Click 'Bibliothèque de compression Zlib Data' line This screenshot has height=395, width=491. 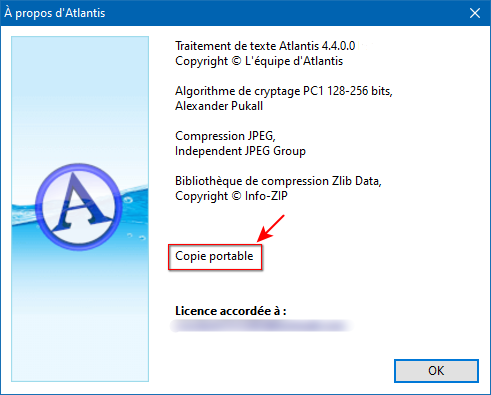[278, 181]
